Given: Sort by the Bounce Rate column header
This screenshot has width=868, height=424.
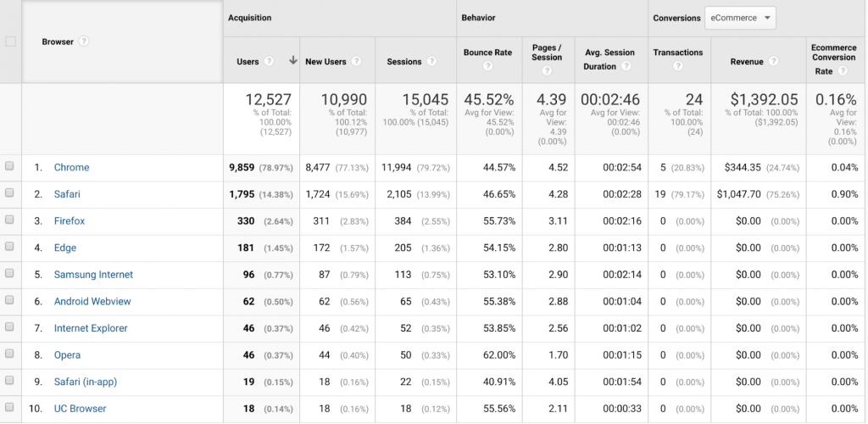Looking at the screenshot, I should [x=487, y=53].
